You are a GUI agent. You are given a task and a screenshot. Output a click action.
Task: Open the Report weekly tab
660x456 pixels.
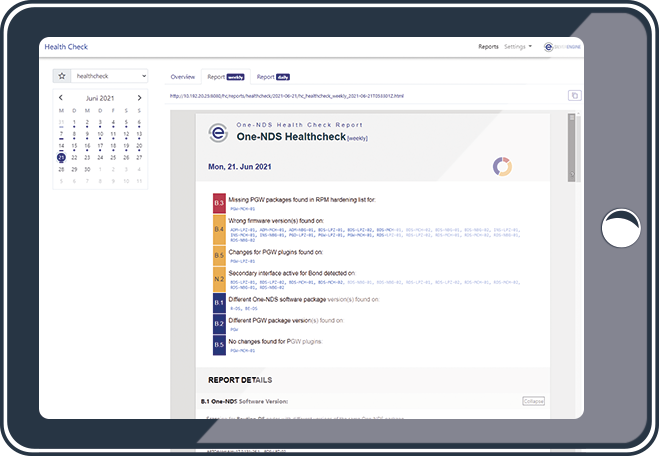(x=226, y=77)
